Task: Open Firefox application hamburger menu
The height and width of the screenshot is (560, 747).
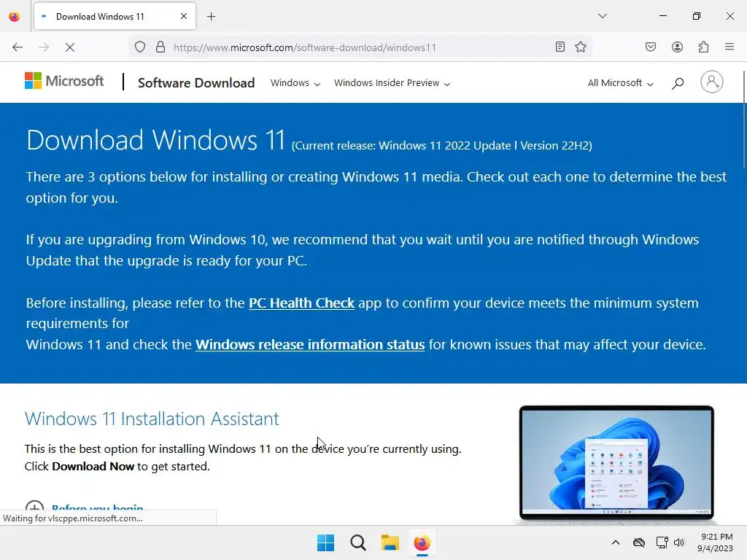Action: pyautogui.click(x=729, y=47)
